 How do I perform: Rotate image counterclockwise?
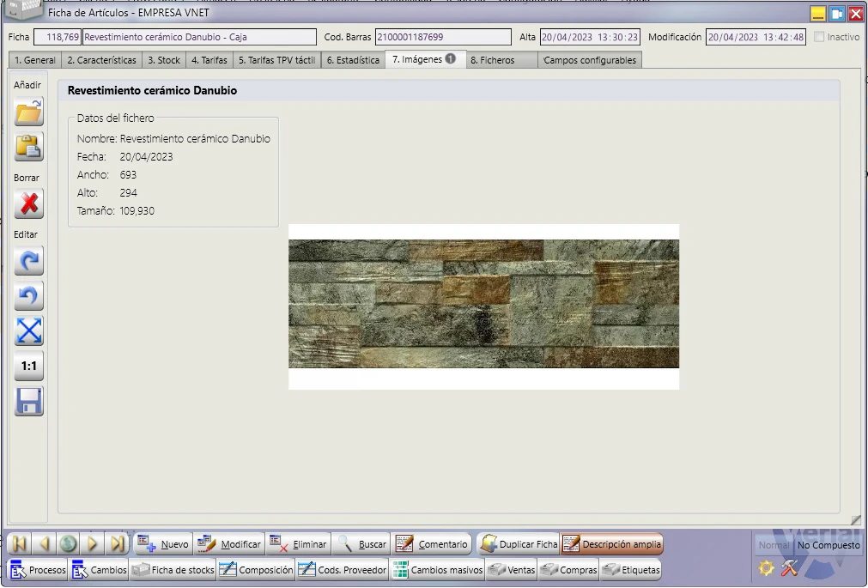pyautogui.click(x=29, y=296)
